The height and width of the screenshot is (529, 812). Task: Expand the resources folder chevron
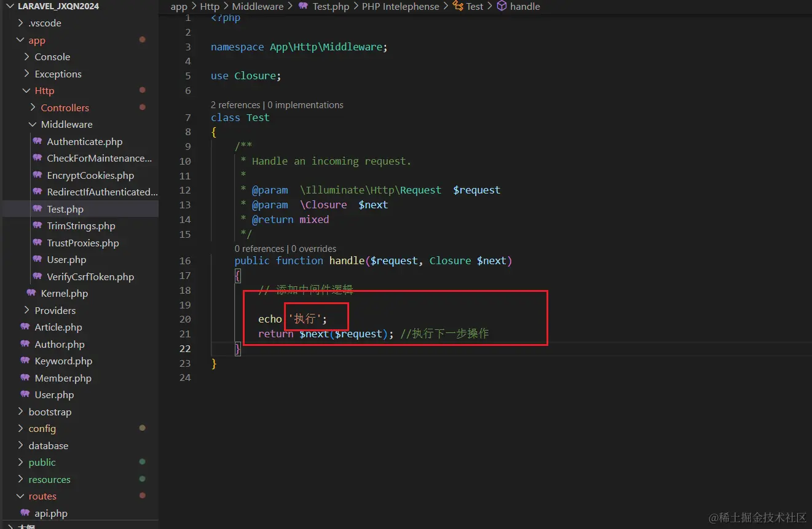[x=21, y=479]
